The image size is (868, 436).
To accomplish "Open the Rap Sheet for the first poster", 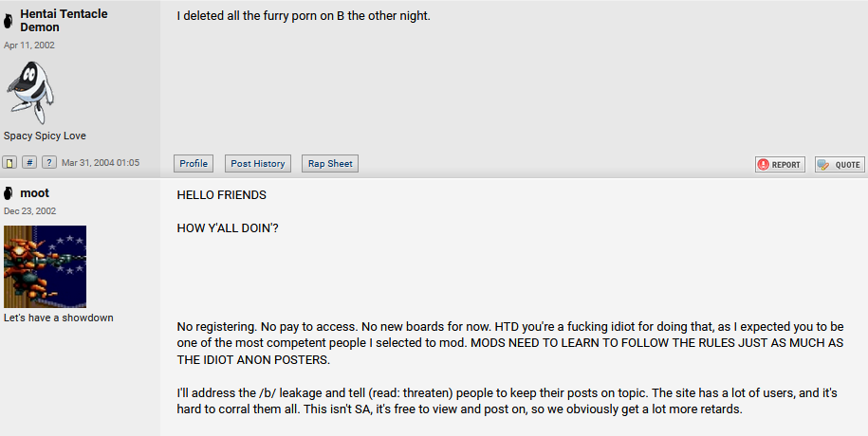I will [x=330, y=163].
